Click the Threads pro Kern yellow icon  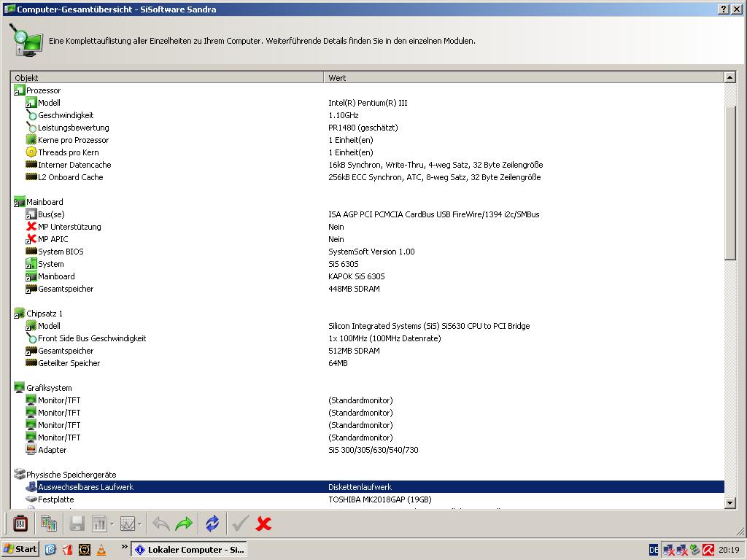[x=31, y=152]
